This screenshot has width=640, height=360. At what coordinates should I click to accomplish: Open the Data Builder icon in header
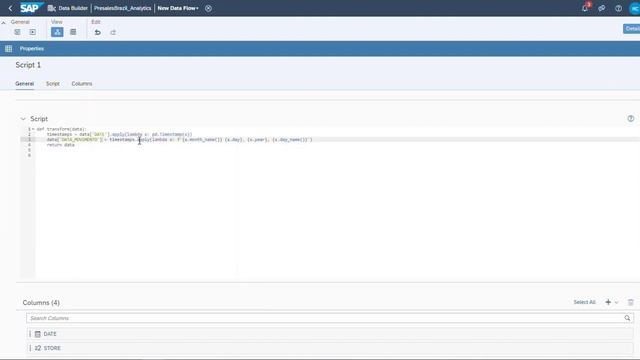51,8
